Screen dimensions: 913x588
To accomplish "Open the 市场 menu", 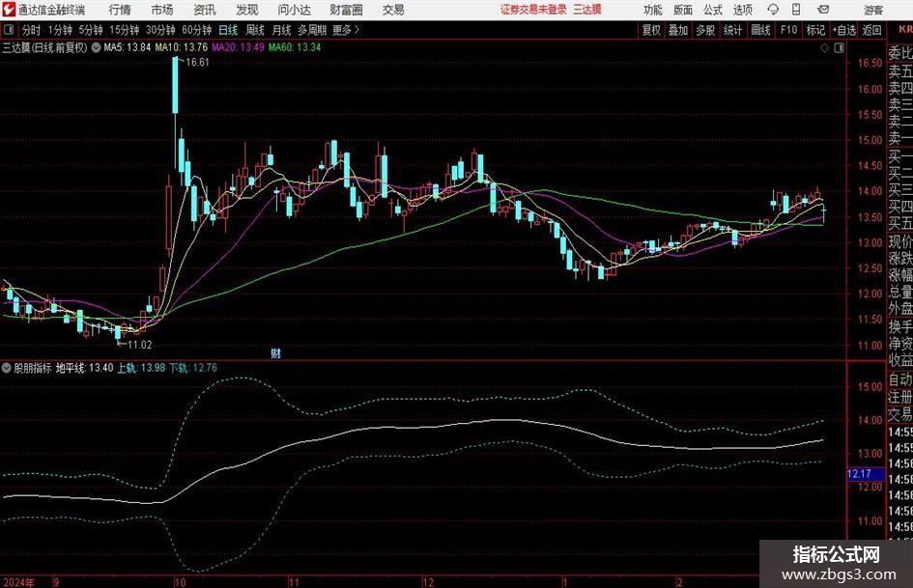I will [162, 10].
